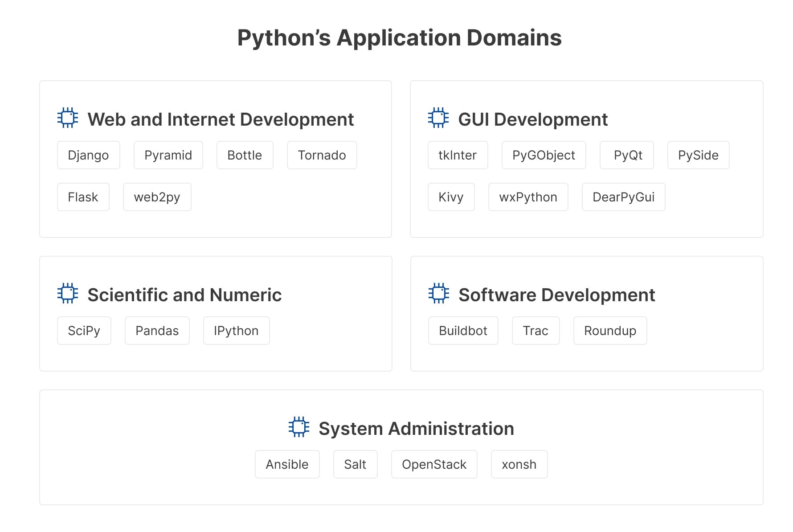Image resolution: width=793 pixels, height=532 pixels.
Task: Click the Software Development heading
Action: click(x=557, y=295)
